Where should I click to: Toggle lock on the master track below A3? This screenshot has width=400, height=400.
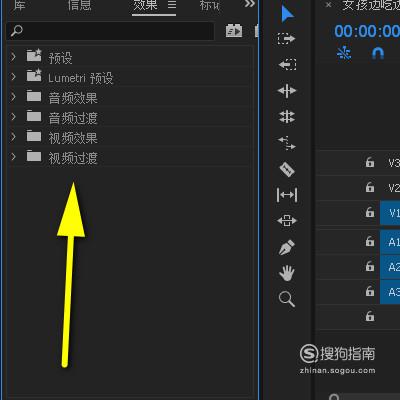(370, 316)
